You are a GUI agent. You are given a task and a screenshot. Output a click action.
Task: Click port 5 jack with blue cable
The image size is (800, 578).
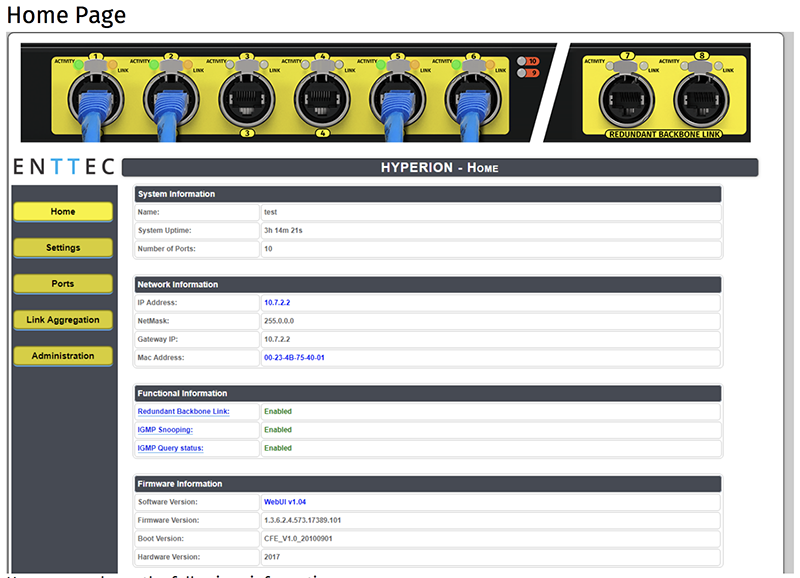pos(397,100)
